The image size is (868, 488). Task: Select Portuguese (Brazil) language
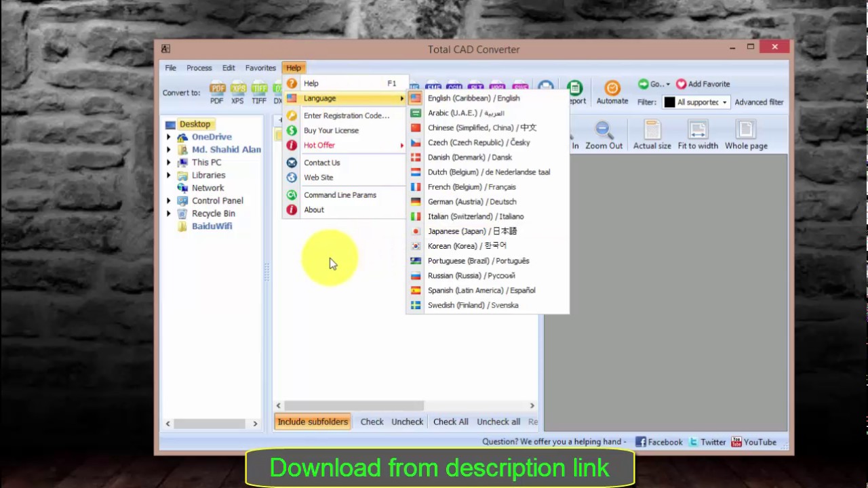click(x=487, y=261)
